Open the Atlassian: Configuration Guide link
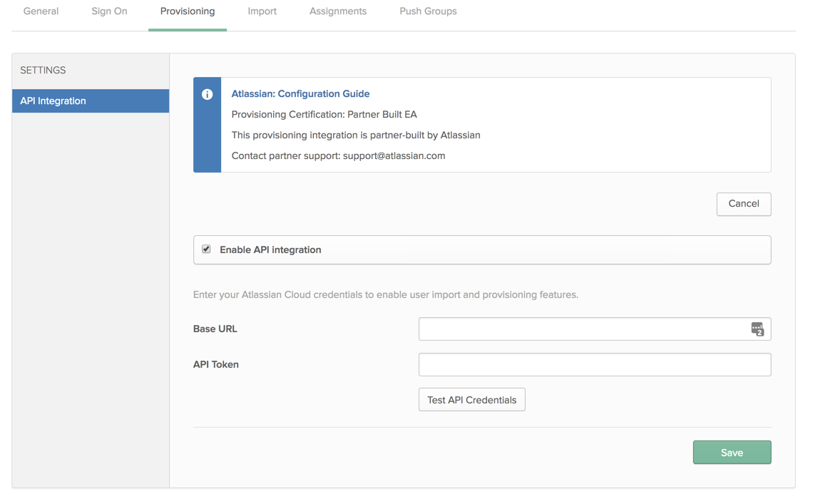 (300, 94)
